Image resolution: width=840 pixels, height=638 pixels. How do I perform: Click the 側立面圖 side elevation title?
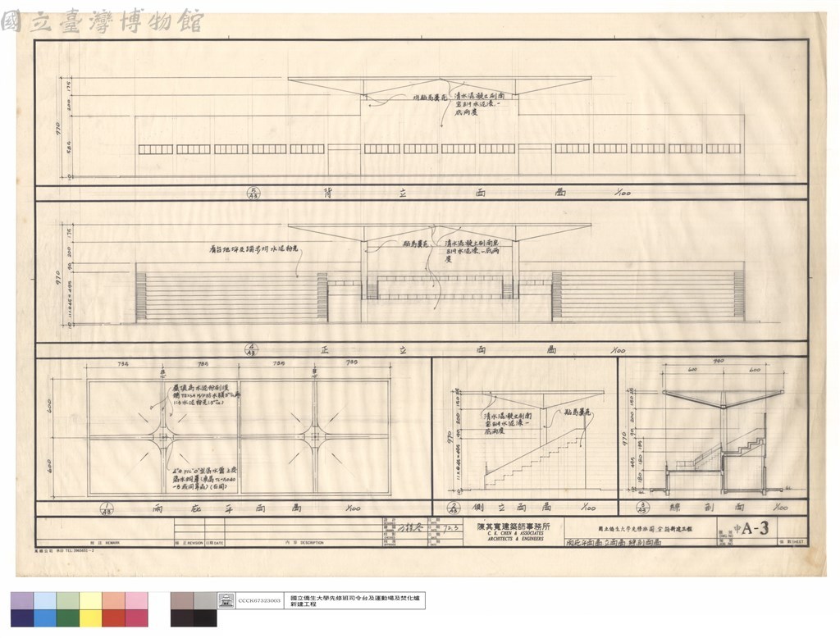point(513,507)
